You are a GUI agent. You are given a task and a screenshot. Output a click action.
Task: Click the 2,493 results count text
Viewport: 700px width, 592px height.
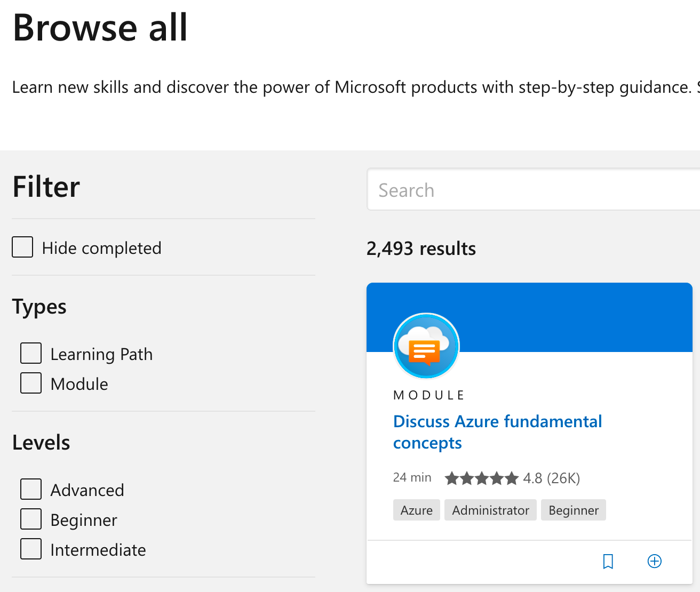421,249
